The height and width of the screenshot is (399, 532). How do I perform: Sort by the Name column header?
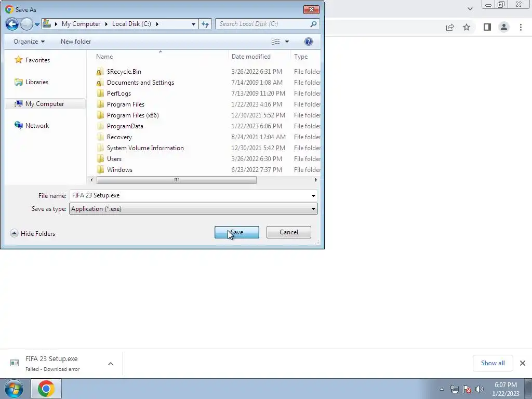pos(104,57)
